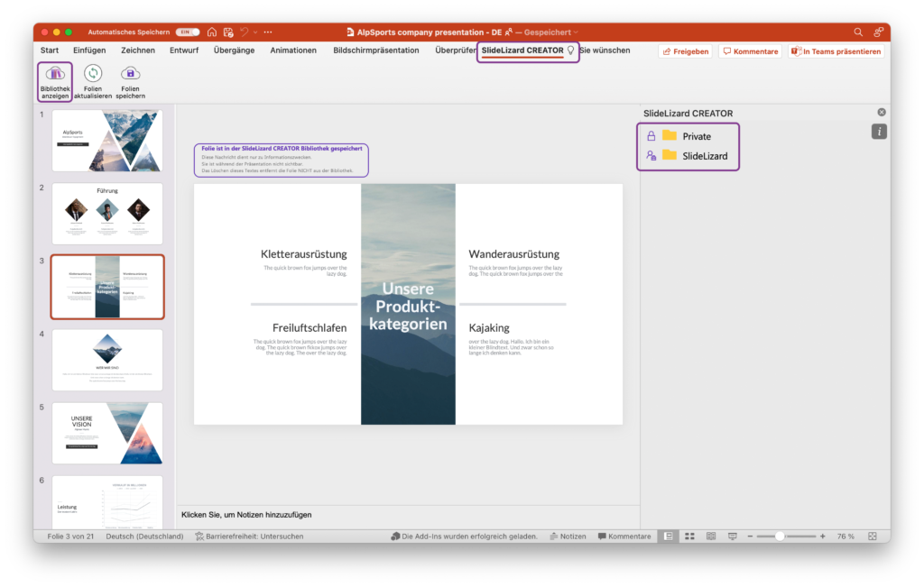Click the Freiluftschlafen heading on slide
This screenshot has width=924, height=587.
click(x=310, y=328)
